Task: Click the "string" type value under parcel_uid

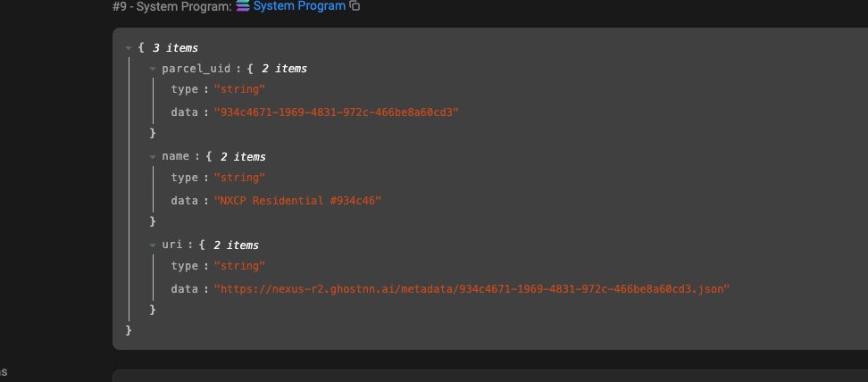Action: coord(239,89)
